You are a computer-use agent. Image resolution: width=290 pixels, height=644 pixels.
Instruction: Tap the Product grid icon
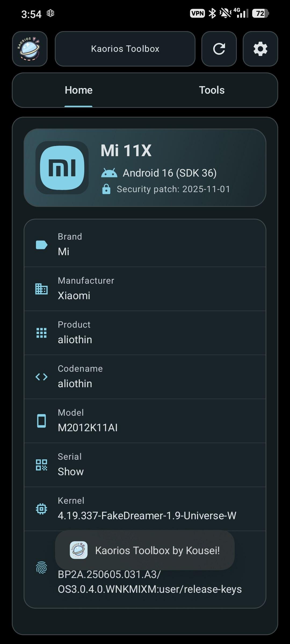click(x=42, y=333)
